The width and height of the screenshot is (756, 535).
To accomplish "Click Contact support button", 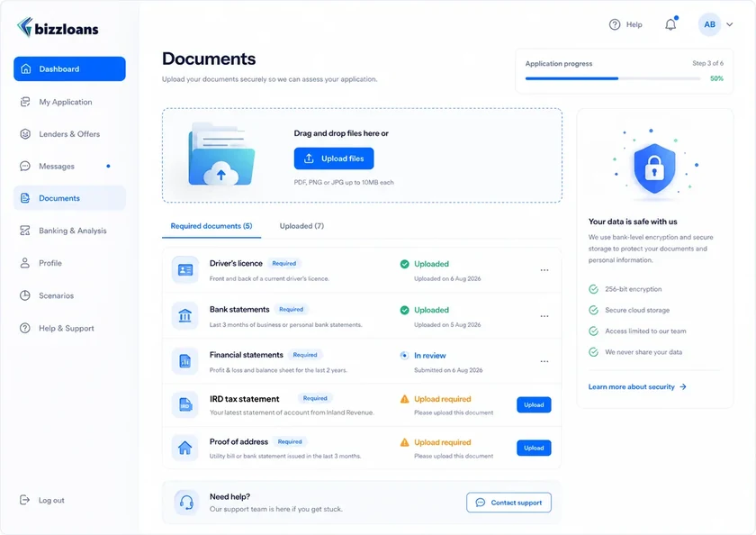I will pos(508,503).
